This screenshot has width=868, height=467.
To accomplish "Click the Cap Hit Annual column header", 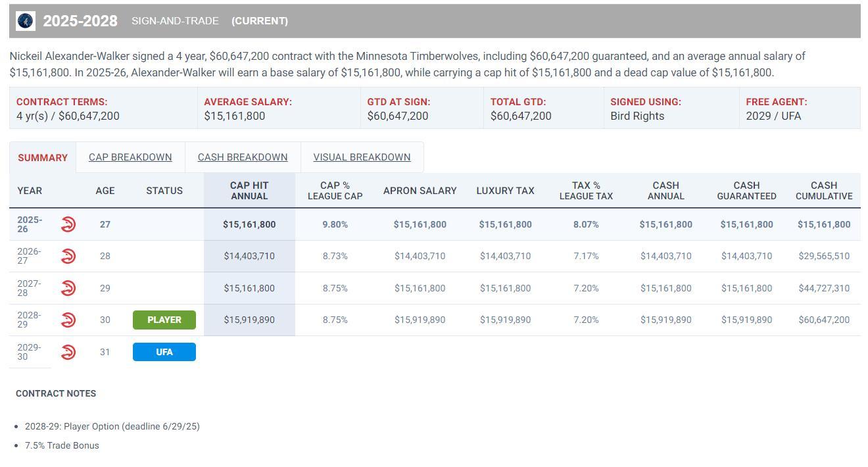I will tap(249, 191).
